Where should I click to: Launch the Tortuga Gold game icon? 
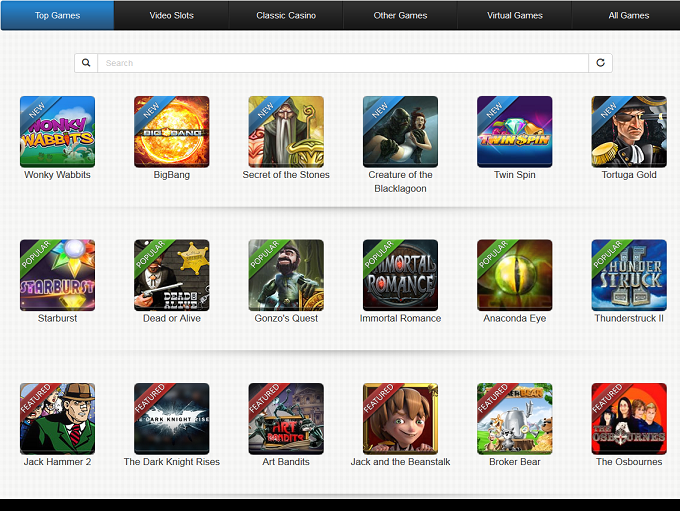pos(629,132)
